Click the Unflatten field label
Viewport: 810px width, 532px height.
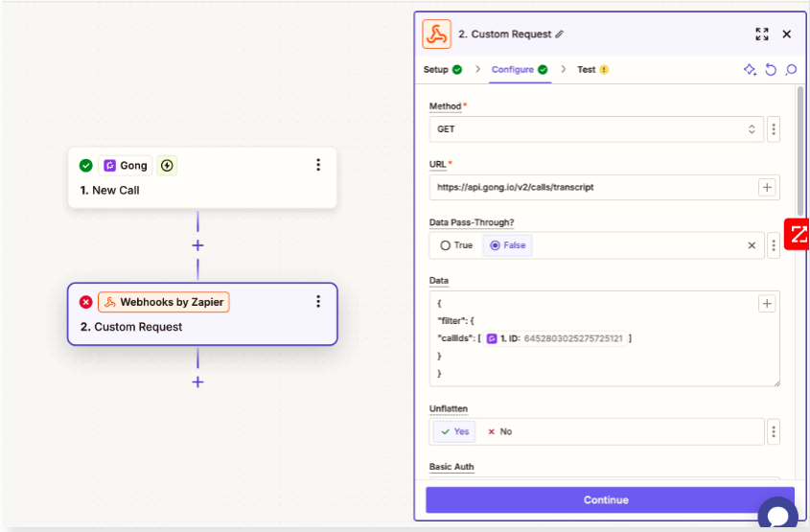(x=449, y=408)
